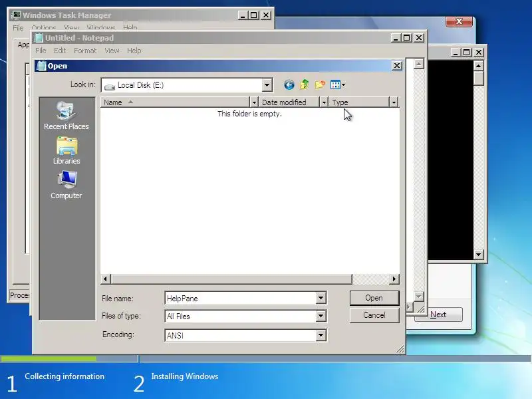Click the console window scrollbar thumb
The height and width of the screenshot is (399, 532).
tap(478, 78)
